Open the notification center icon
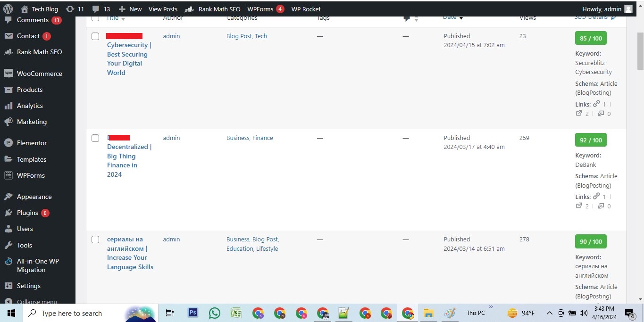The image size is (644, 322). (630, 313)
